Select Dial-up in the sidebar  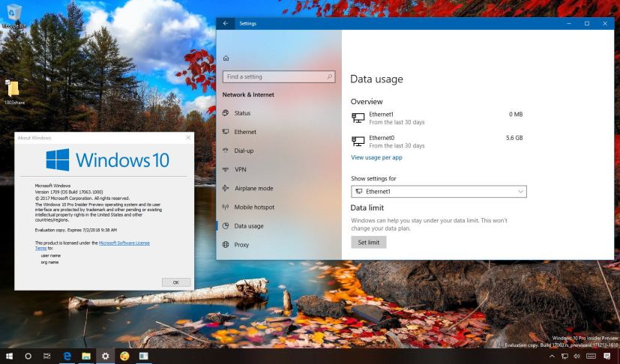(x=279, y=151)
